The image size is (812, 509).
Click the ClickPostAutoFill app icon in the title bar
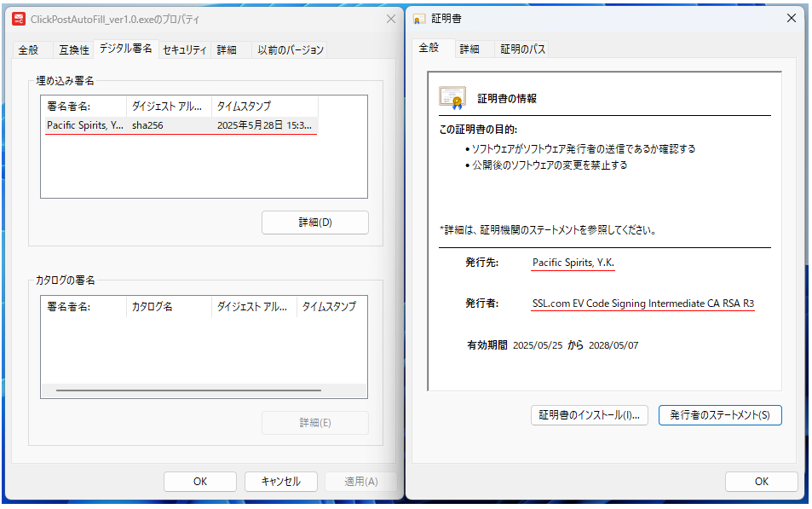tap(19, 19)
